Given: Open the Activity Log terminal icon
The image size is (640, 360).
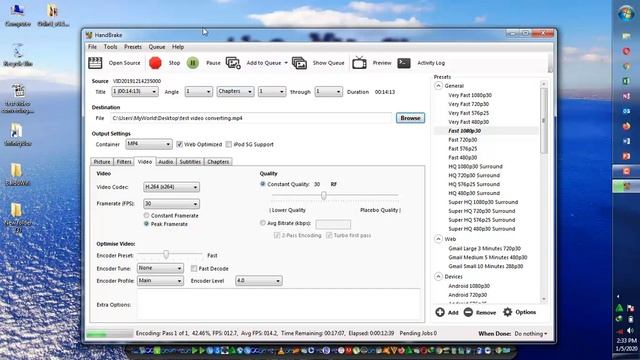Looking at the screenshot, I should pos(404,63).
